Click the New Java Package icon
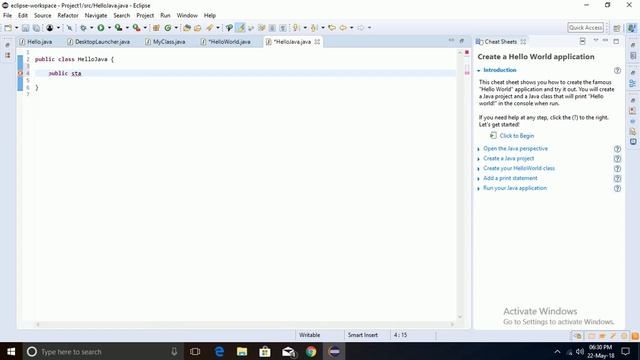 156,28
